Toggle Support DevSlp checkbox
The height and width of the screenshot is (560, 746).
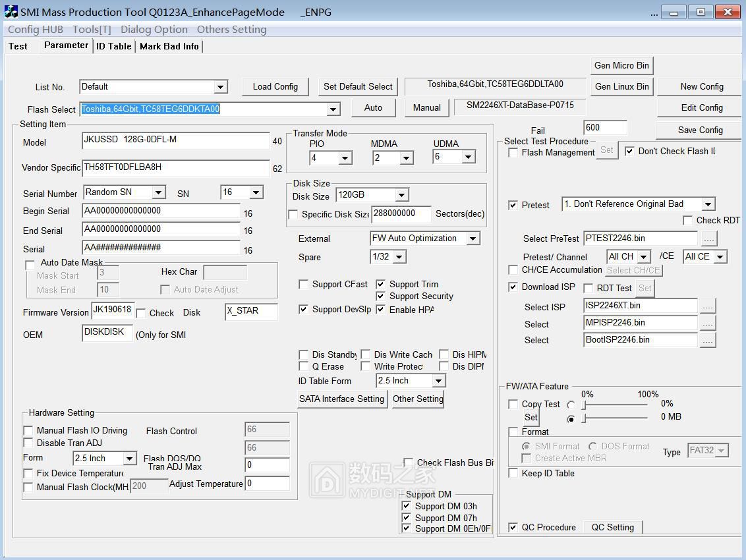(x=303, y=309)
